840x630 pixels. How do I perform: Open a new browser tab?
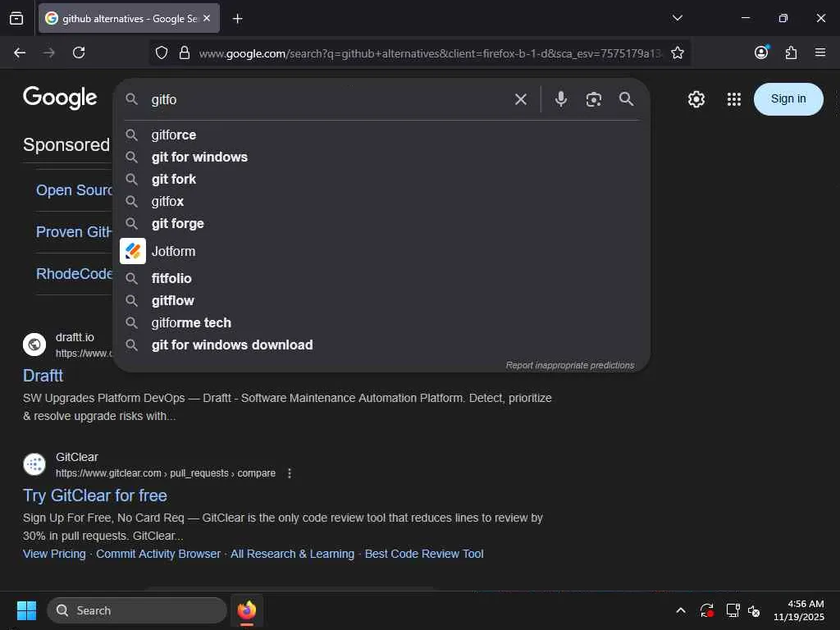(237, 19)
